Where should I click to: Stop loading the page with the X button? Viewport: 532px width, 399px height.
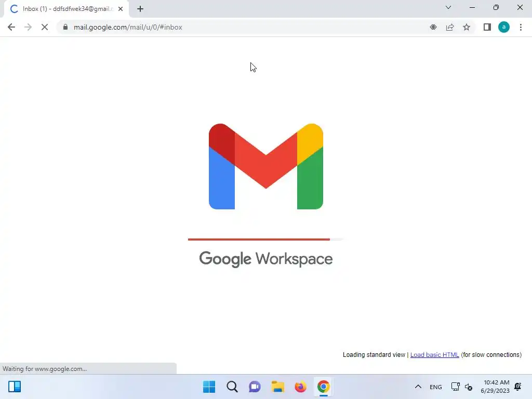tap(45, 27)
